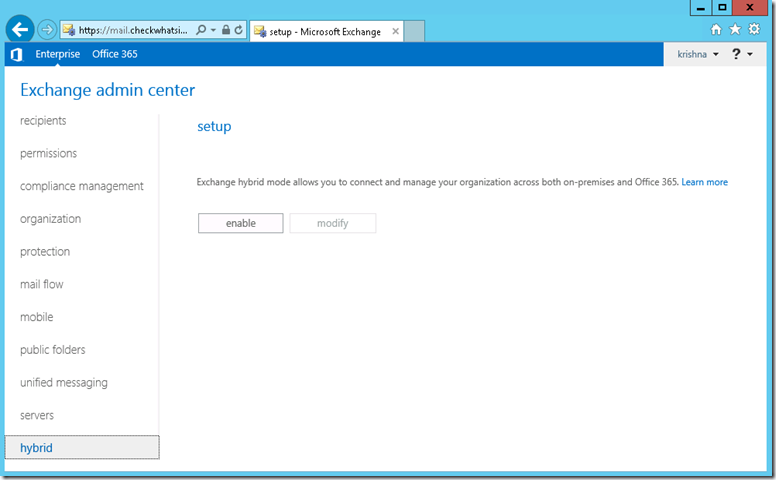Go to mail flow section
Viewport: 776px width, 480px height.
42,284
